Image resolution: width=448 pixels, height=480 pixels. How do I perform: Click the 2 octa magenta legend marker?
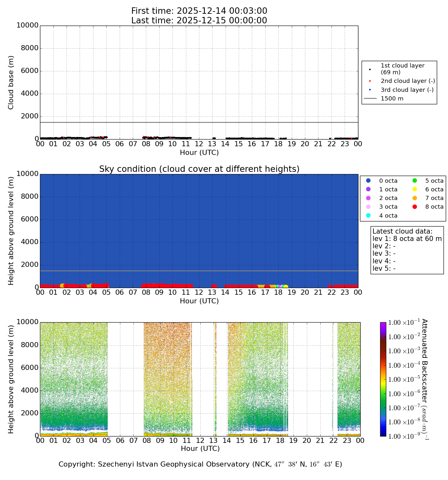[368, 198]
